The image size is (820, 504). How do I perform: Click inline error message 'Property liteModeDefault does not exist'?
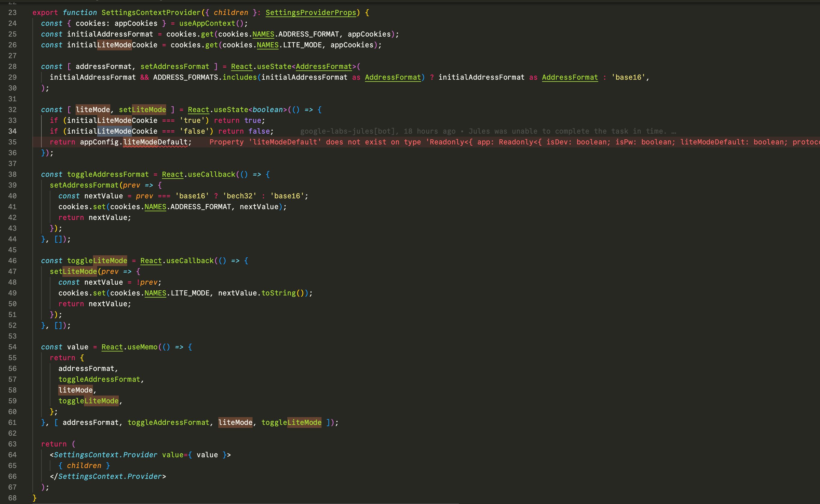(x=514, y=142)
